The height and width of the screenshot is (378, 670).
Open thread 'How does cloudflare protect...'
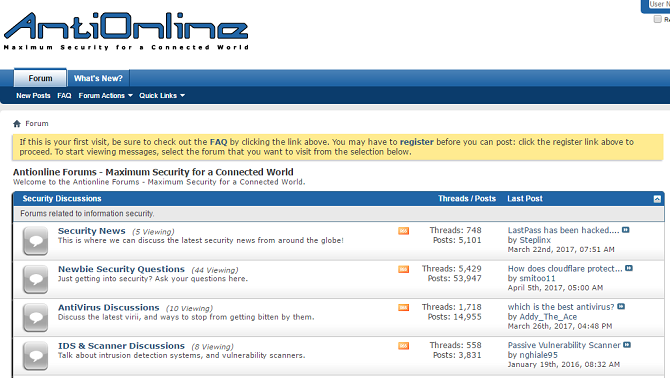coord(565,269)
